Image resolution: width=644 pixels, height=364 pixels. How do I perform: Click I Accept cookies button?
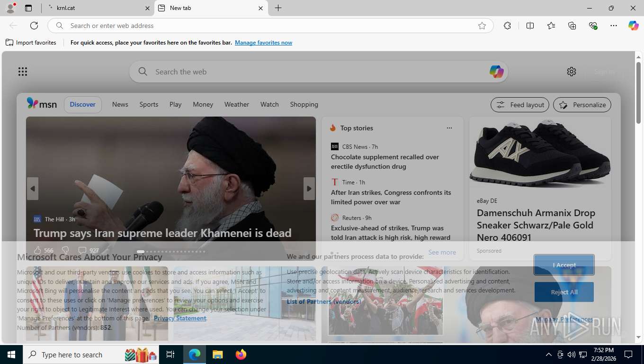pyautogui.click(x=564, y=265)
